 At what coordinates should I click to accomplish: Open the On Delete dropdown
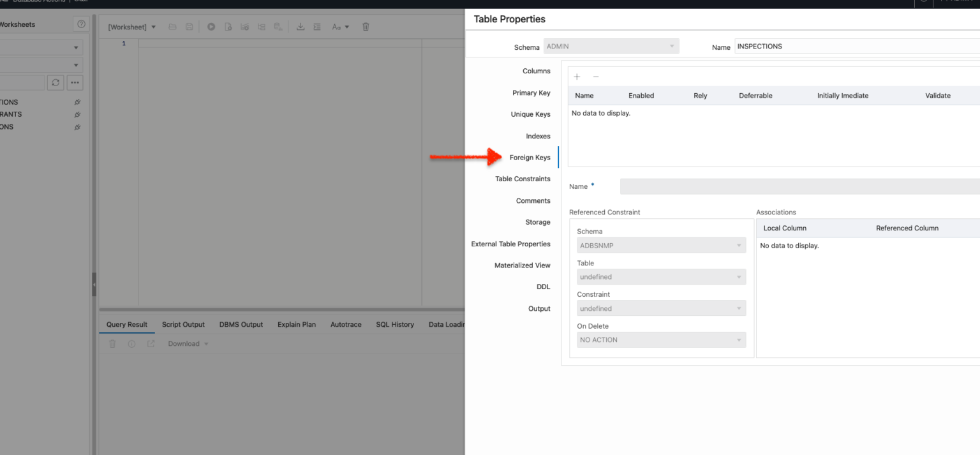(x=661, y=339)
